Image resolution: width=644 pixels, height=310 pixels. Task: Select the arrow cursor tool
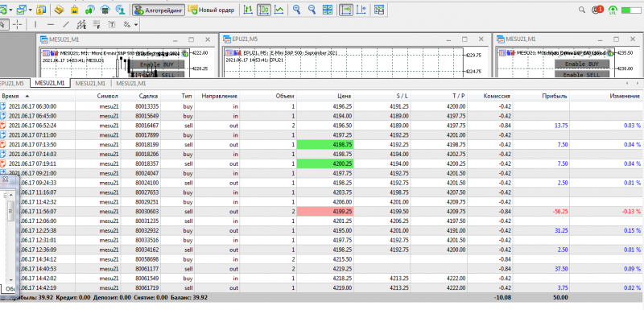(3, 25)
